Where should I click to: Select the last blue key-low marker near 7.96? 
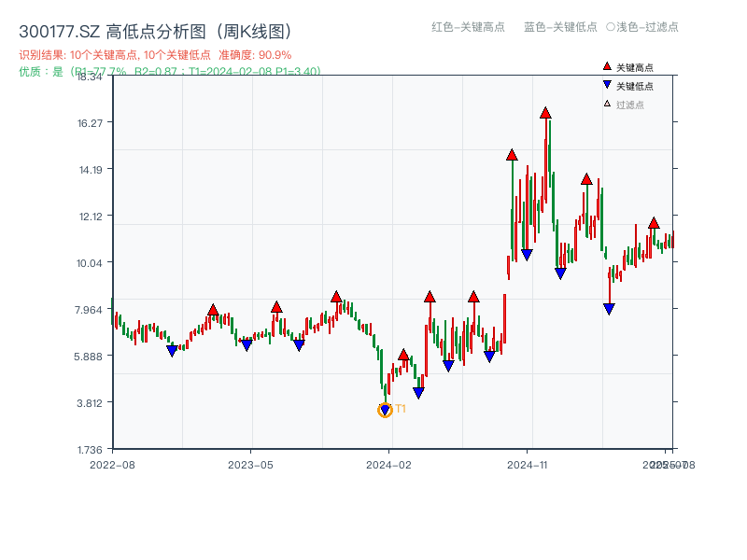click(x=609, y=309)
